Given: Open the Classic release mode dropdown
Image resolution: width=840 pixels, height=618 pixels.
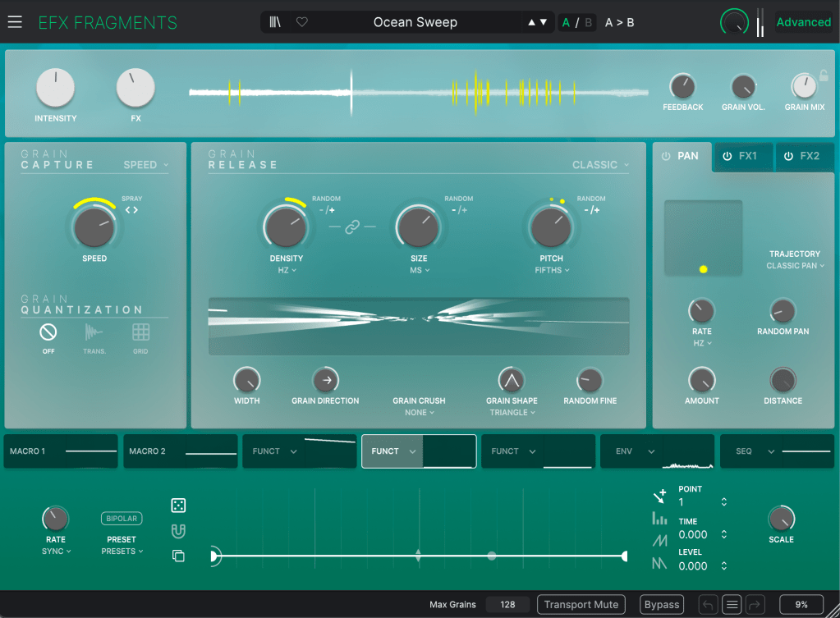Looking at the screenshot, I should [600, 165].
